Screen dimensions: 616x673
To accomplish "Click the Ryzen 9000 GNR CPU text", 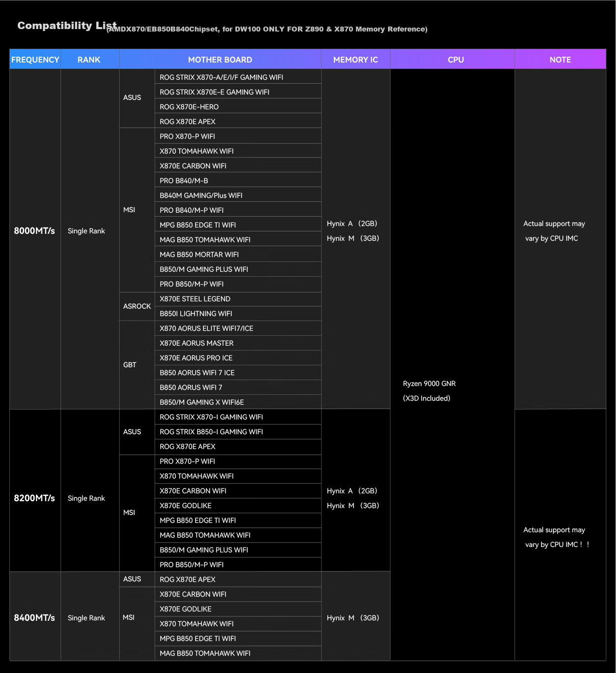I will click(x=429, y=384).
